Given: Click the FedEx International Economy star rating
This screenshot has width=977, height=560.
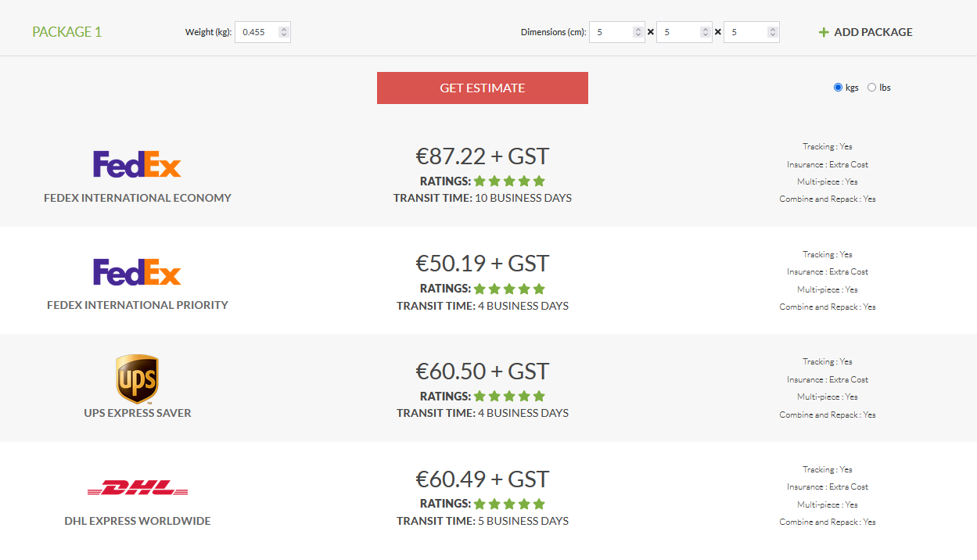Looking at the screenshot, I should click(509, 181).
